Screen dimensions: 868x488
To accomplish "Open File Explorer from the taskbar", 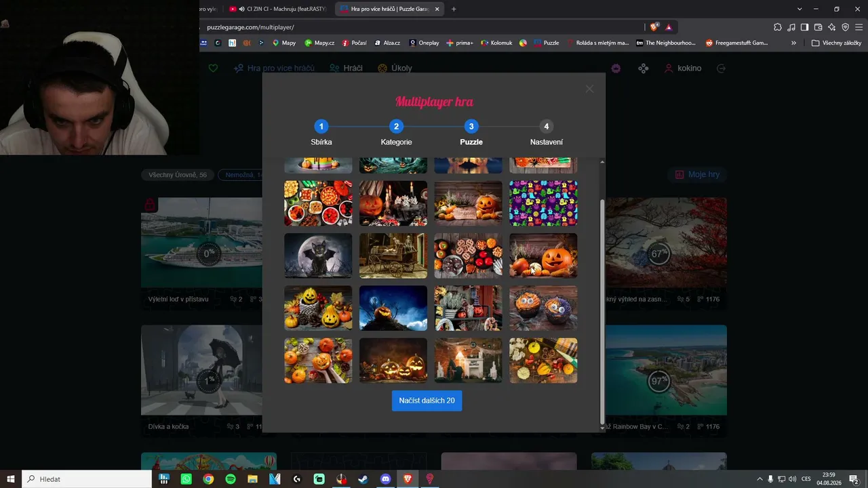I will point(252,479).
